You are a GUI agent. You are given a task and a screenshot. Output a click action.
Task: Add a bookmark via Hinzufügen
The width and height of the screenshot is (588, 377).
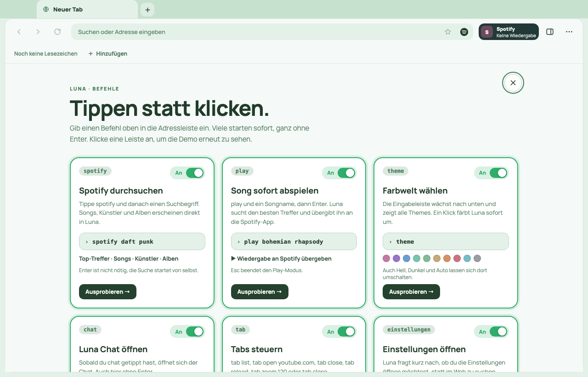107,54
